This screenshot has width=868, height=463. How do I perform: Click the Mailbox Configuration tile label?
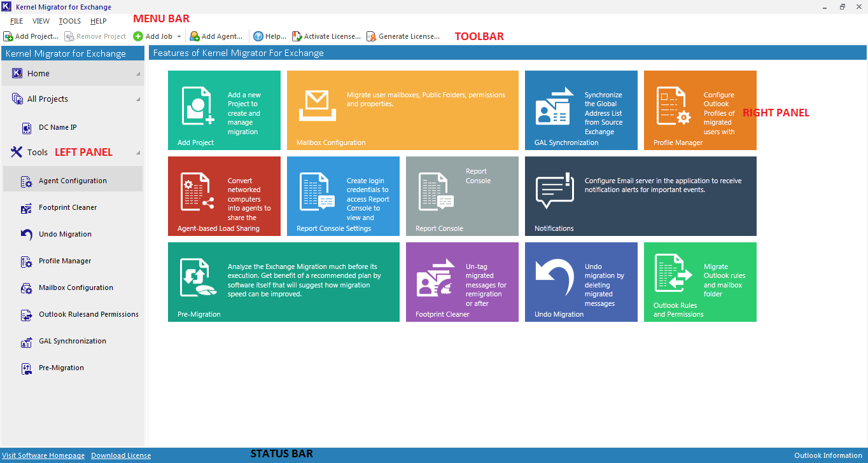pyautogui.click(x=331, y=142)
